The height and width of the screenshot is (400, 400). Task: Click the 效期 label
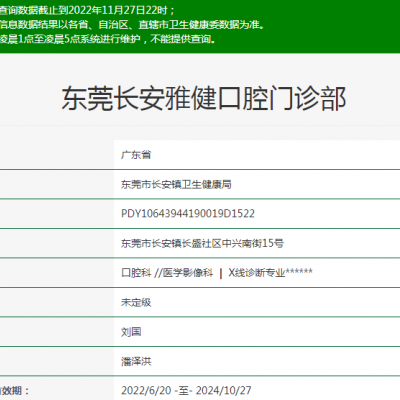(x=14, y=391)
